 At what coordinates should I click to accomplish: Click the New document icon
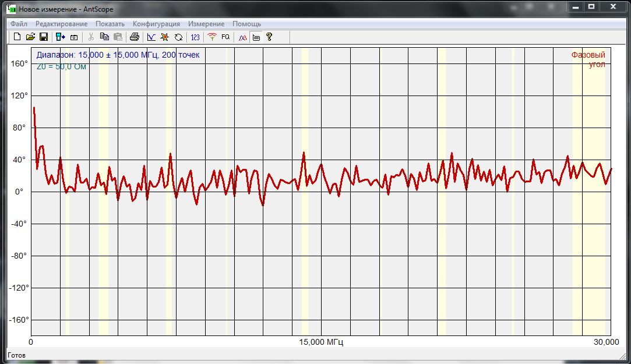tap(17, 37)
